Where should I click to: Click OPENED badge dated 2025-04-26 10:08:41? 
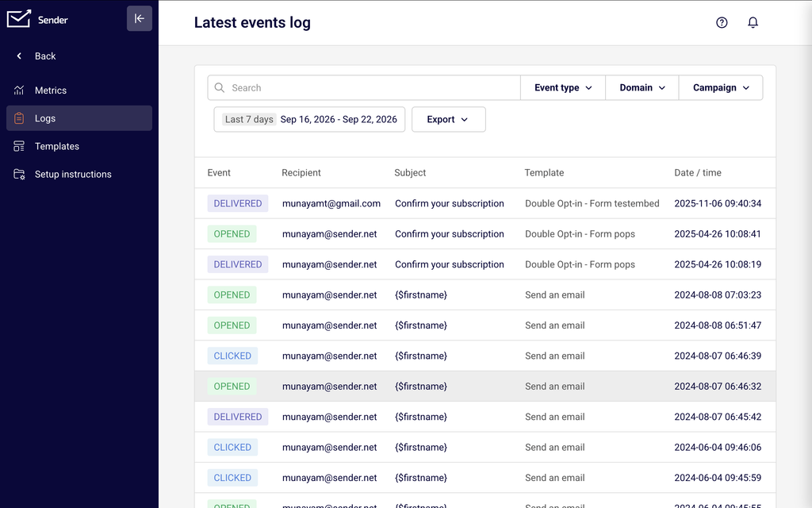click(x=232, y=234)
